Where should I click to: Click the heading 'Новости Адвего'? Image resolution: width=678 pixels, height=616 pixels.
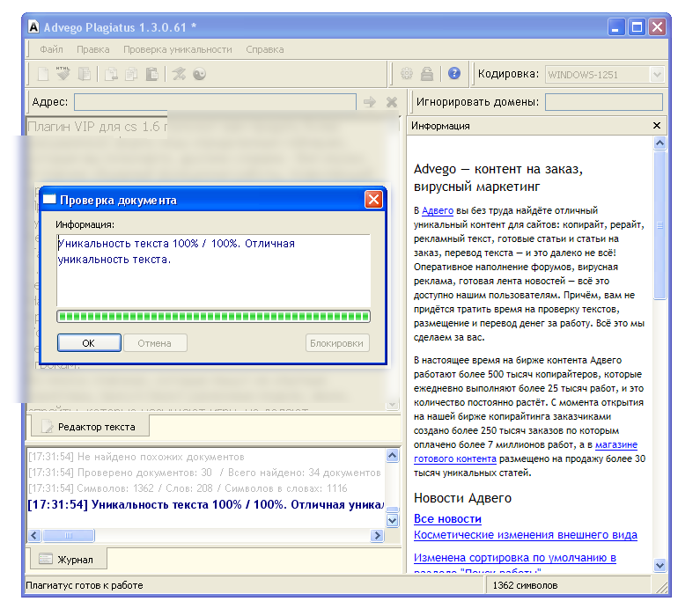click(462, 498)
